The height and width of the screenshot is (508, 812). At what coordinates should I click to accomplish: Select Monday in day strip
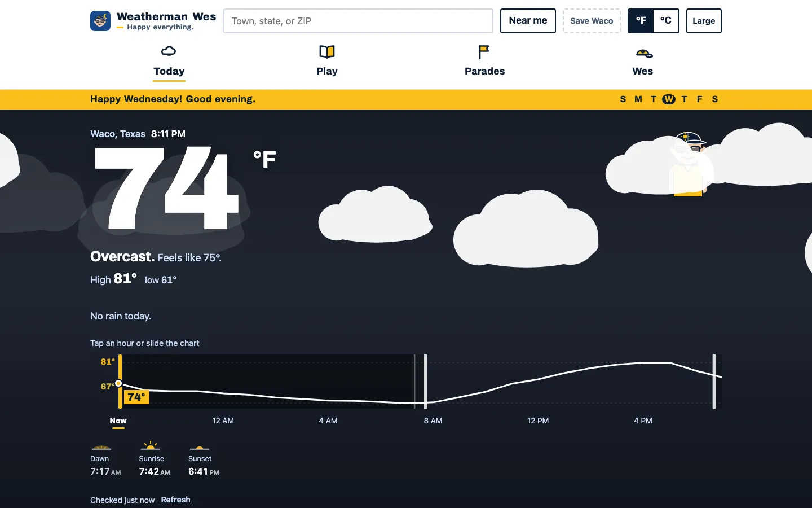pyautogui.click(x=638, y=99)
